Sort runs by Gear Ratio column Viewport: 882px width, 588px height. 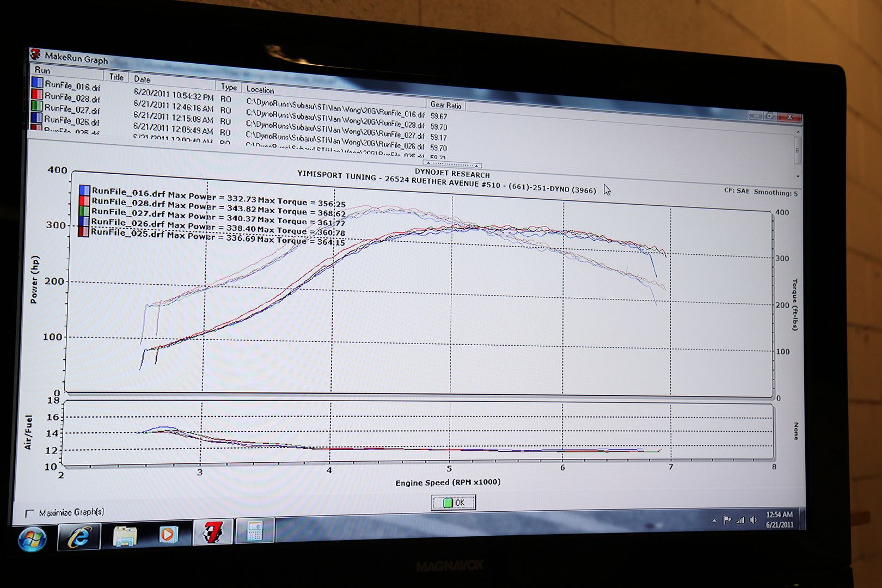point(446,105)
